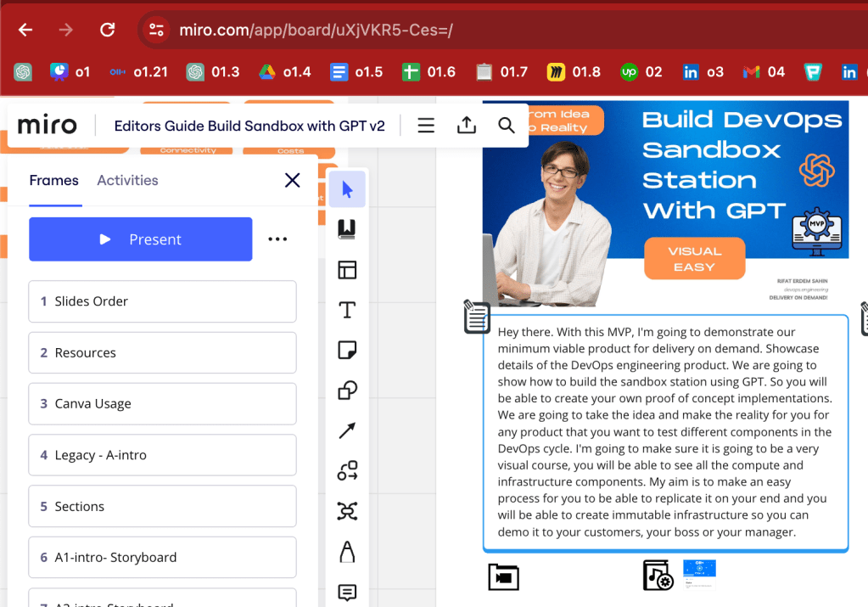Select the Sticky note tool

click(x=347, y=350)
